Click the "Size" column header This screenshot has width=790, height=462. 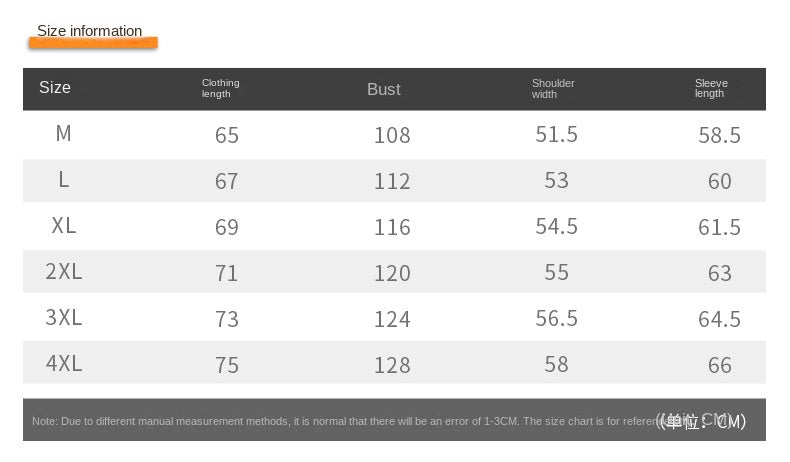[x=55, y=88]
